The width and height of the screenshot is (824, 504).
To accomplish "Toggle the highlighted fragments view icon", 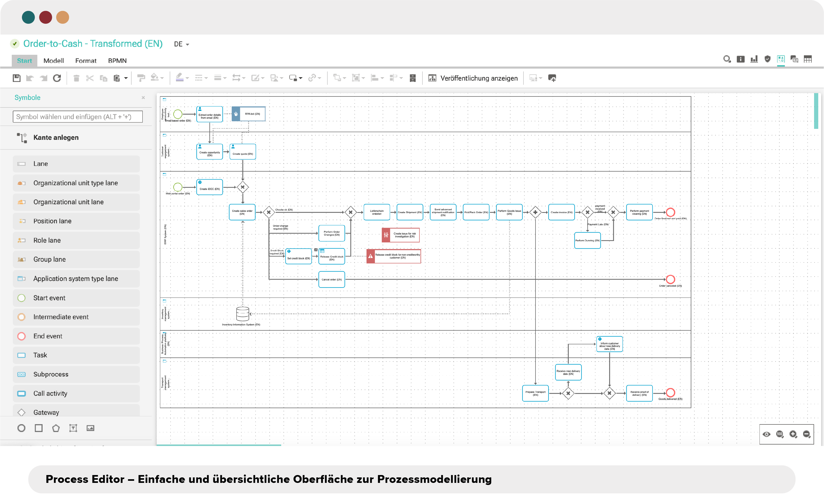I will click(781, 59).
